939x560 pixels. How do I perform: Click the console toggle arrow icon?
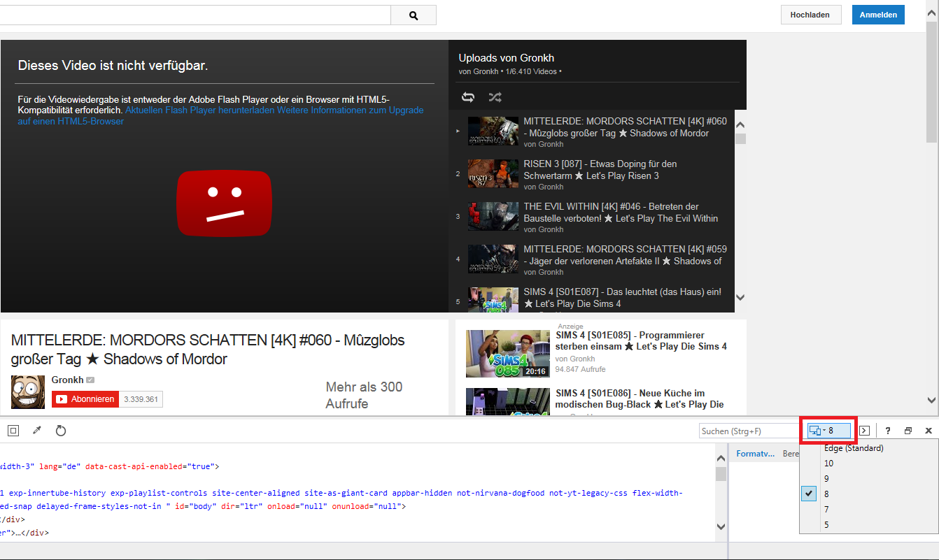[x=865, y=431]
